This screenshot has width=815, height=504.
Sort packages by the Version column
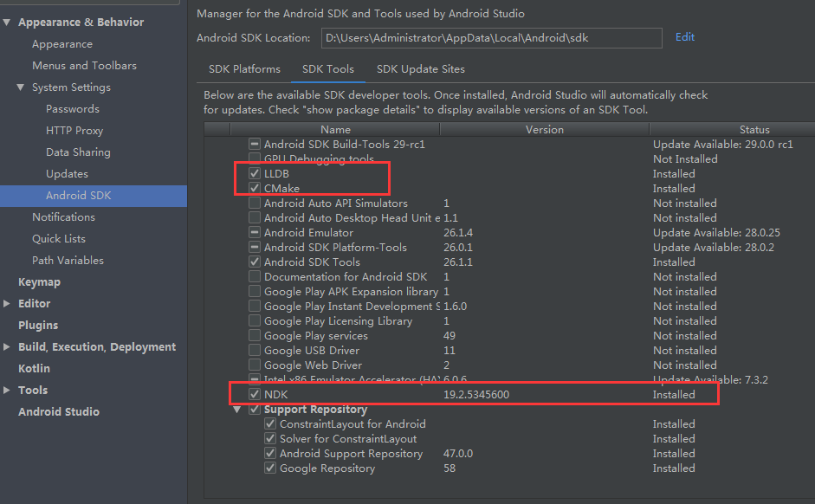click(545, 128)
